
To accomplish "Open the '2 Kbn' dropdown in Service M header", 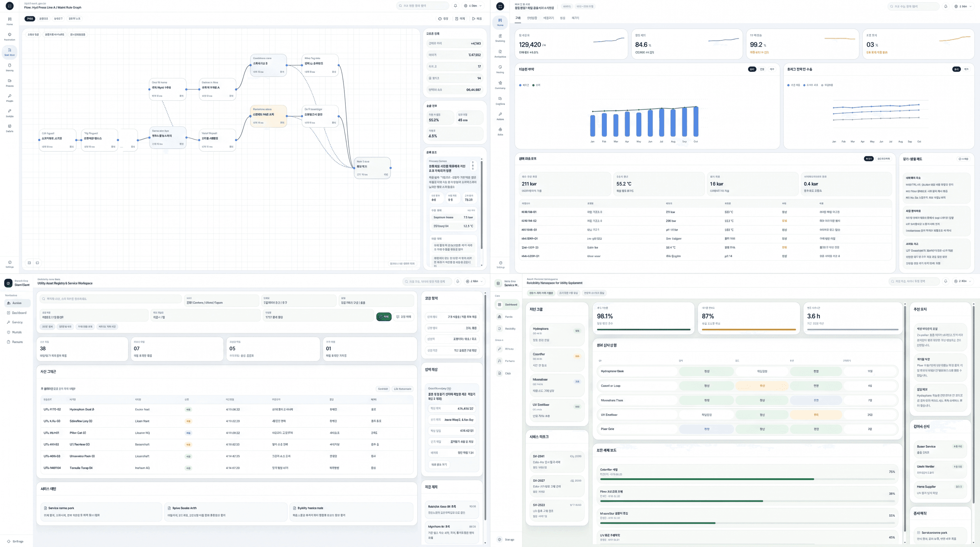I will click(963, 281).
